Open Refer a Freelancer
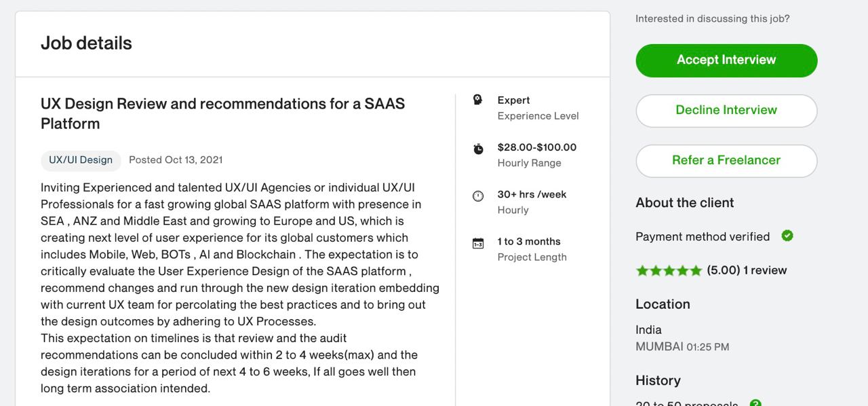Screen dimensions: 868x406 coord(726,160)
